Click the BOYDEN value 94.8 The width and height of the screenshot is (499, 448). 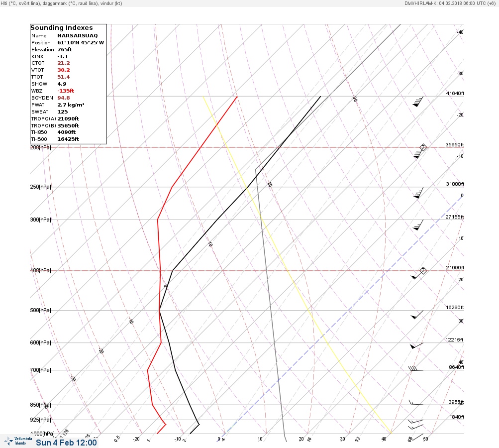click(x=64, y=98)
